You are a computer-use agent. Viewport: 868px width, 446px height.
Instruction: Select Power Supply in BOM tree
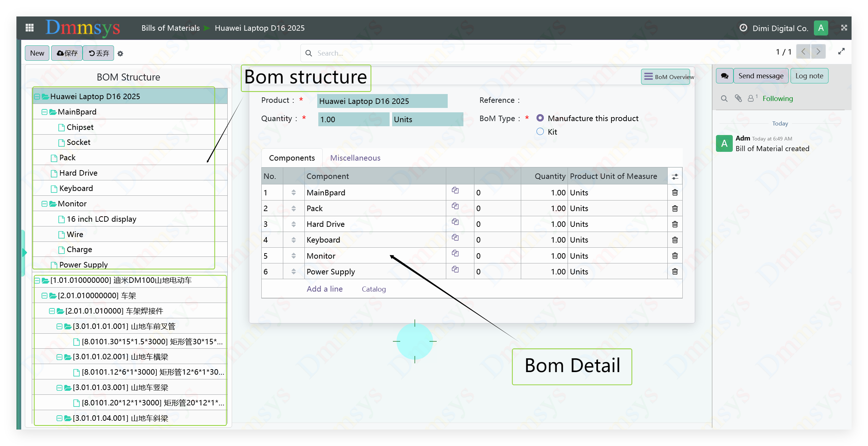[x=83, y=265]
